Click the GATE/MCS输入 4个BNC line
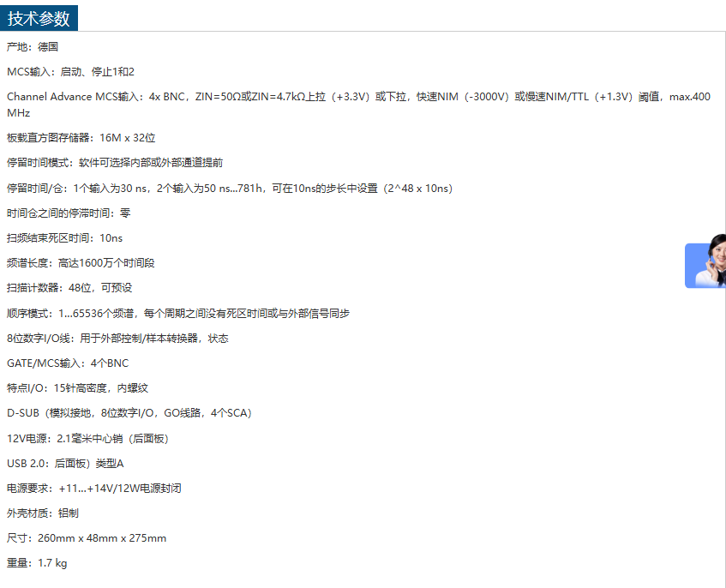726x588 pixels. 68,363
